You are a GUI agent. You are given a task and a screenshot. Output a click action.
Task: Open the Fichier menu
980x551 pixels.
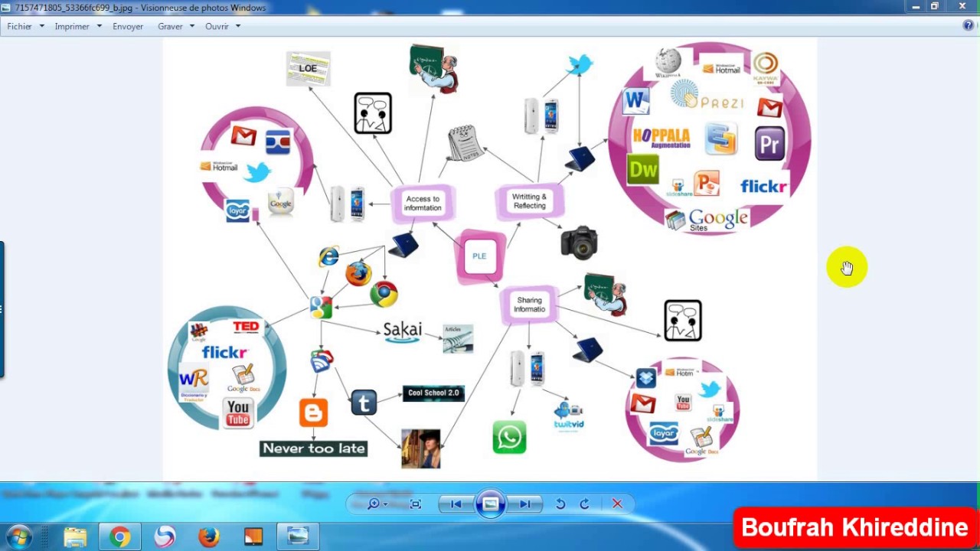pyautogui.click(x=20, y=26)
